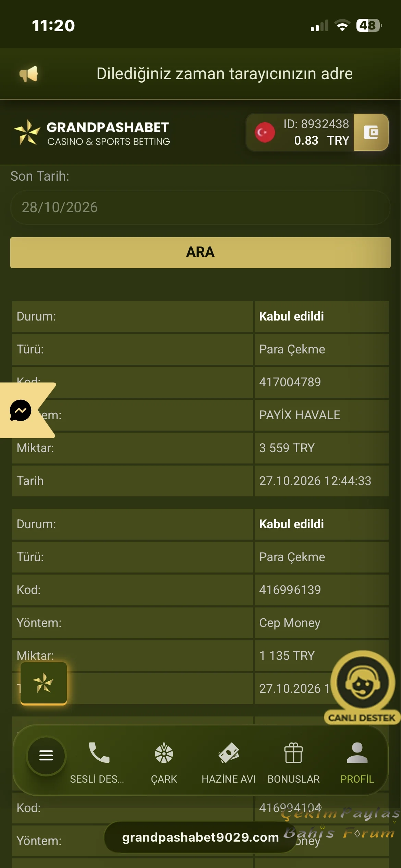Tap the megaphone announcement icon

(29, 74)
